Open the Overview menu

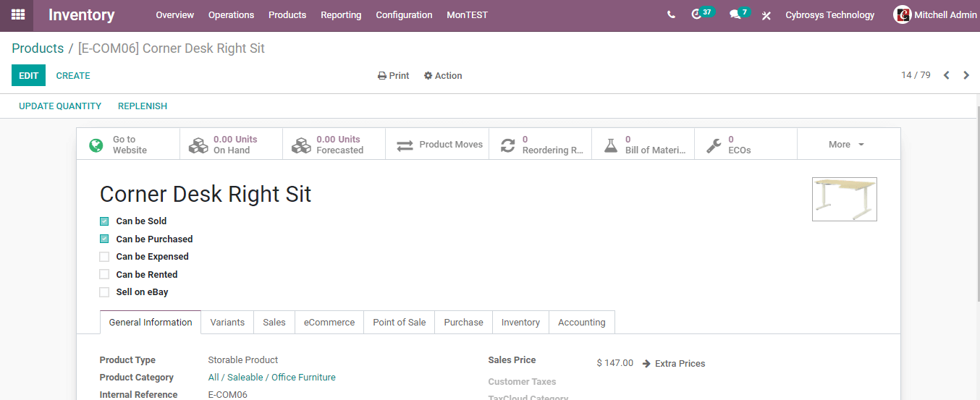pos(174,14)
